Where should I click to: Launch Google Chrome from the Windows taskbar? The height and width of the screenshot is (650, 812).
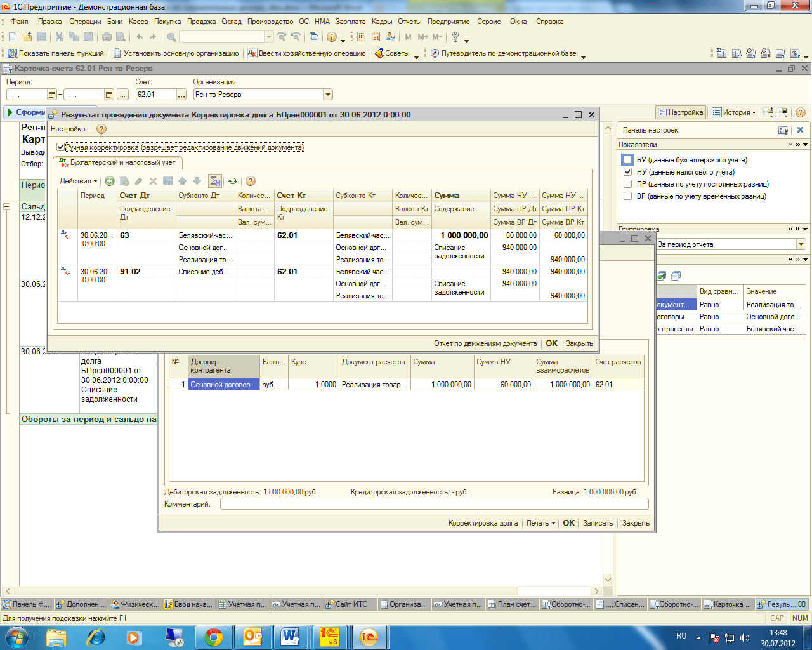[214, 637]
